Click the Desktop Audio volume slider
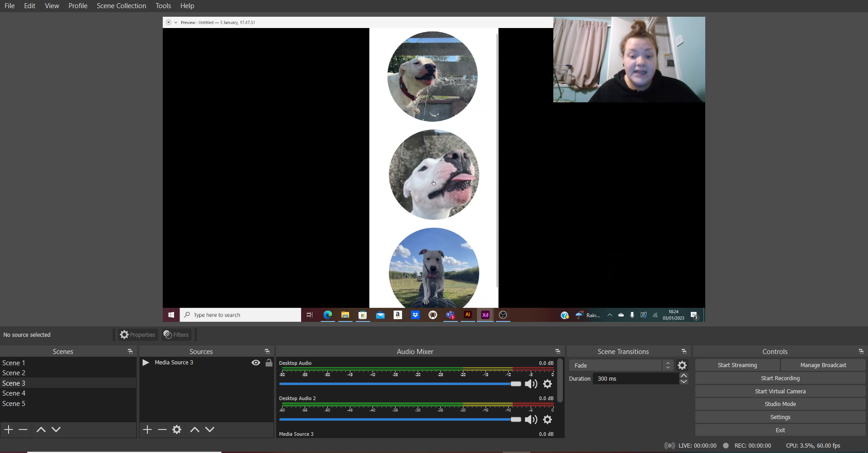The image size is (868, 453). pos(398,384)
